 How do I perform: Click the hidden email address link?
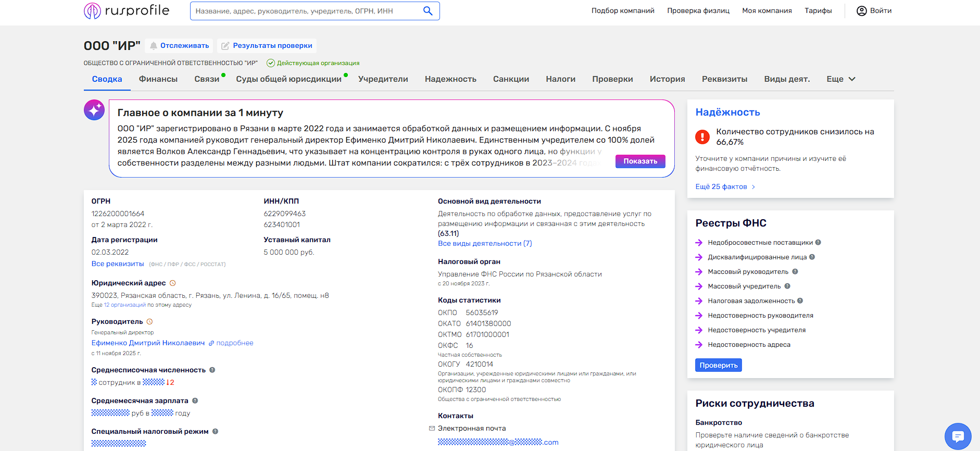[x=498, y=442]
